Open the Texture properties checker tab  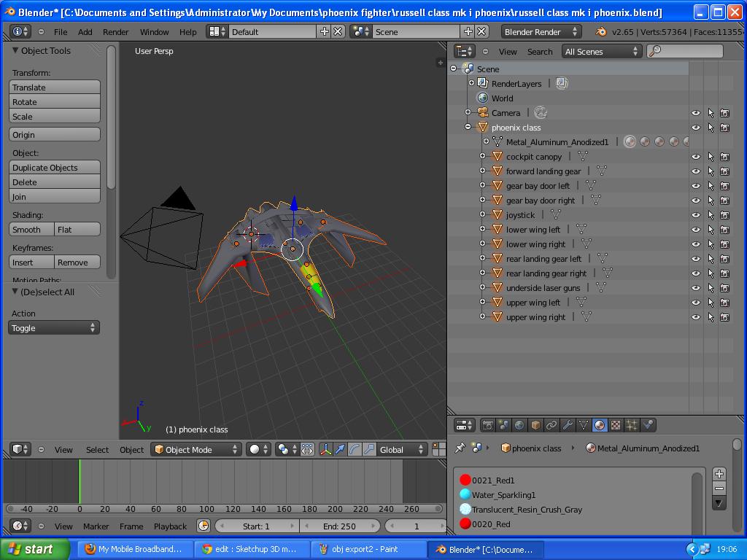pos(616,425)
